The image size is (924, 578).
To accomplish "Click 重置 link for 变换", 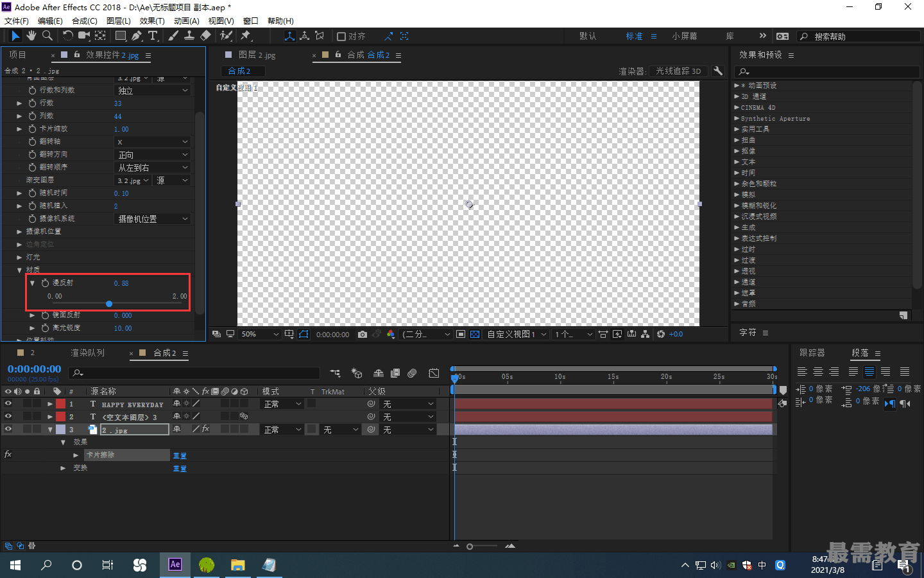I will pos(180,468).
